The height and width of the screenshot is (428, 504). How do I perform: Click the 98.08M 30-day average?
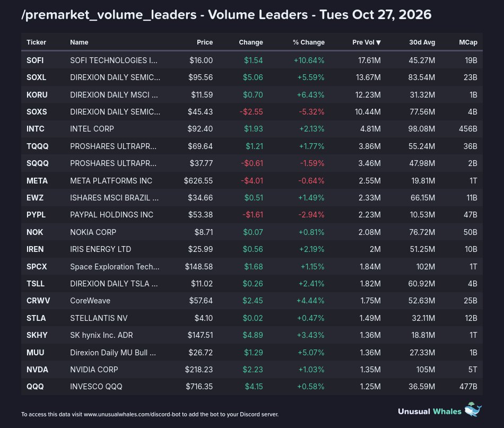[x=422, y=129]
